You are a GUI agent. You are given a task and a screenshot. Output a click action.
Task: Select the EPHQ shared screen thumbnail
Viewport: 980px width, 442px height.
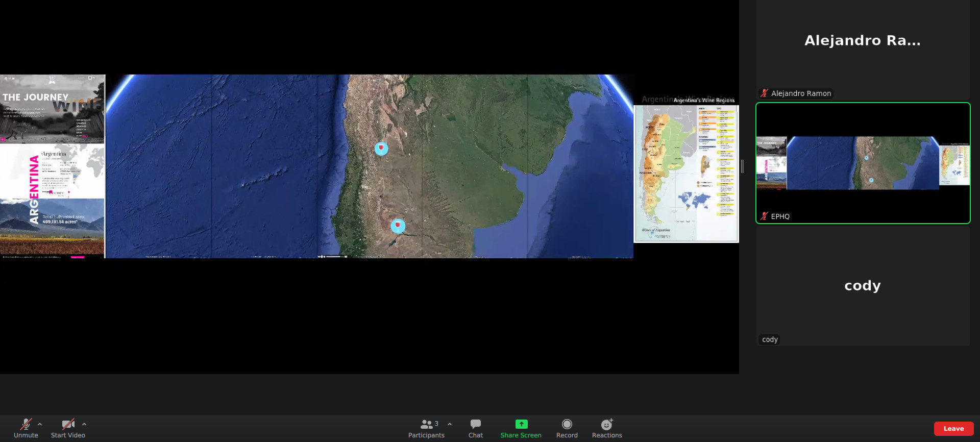(863, 163)
